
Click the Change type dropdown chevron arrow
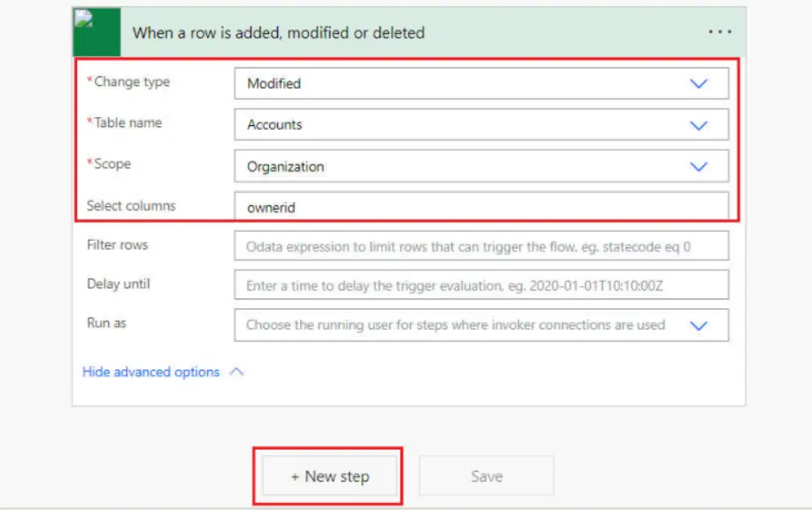point(699,84)
